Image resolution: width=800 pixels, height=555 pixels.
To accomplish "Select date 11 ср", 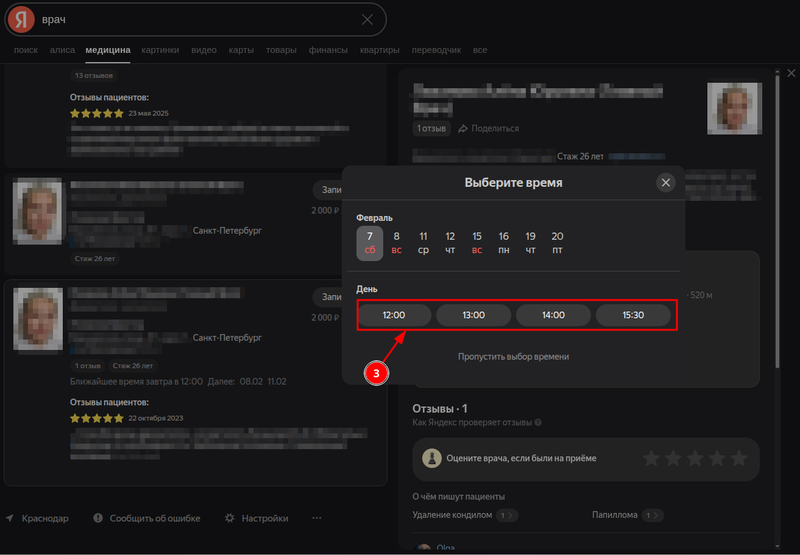I will pos(423,243).
